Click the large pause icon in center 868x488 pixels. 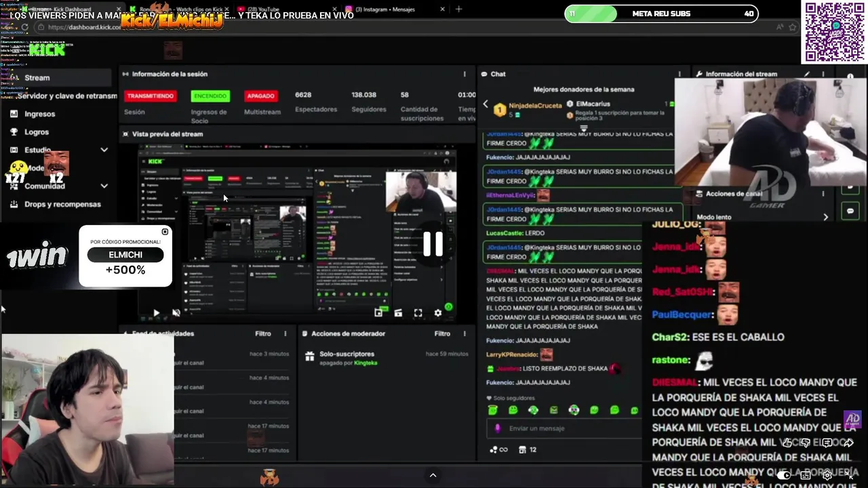tap(433, 244)
